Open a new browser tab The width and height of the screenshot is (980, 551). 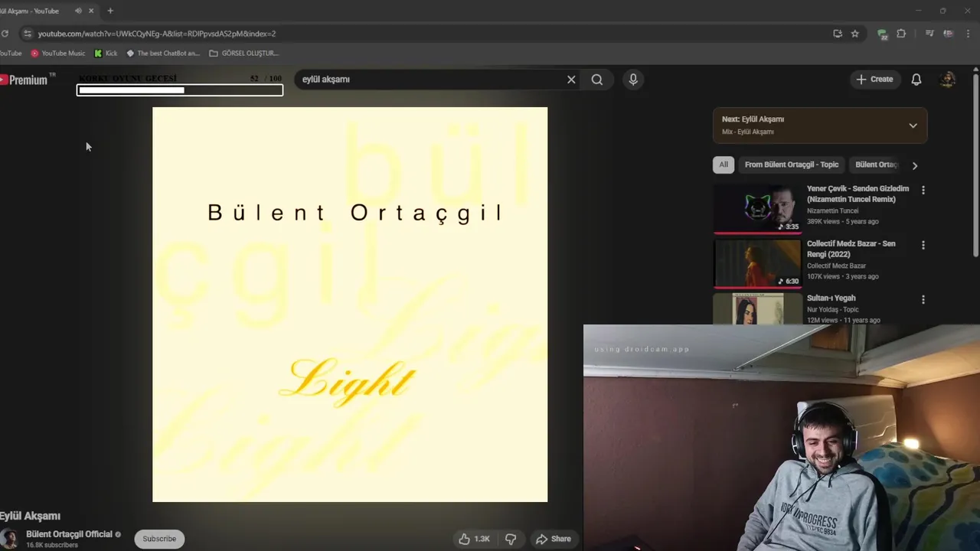coord(110,11)
